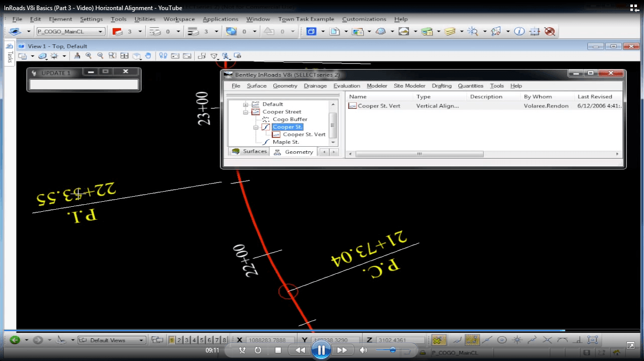Image resolution: width=644 pixels, height=361 pixels.
Task: Toggle the highlighted Keypoint snap mode button
Action: [x=472, y=340]
